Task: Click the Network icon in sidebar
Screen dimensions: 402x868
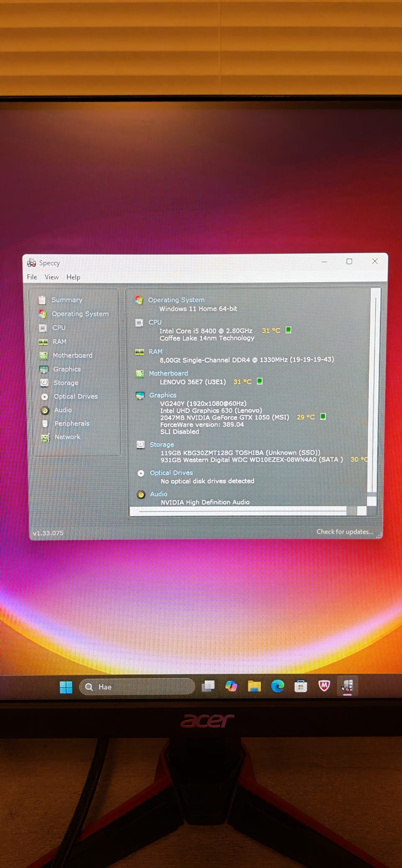Action: click(45, 437)
